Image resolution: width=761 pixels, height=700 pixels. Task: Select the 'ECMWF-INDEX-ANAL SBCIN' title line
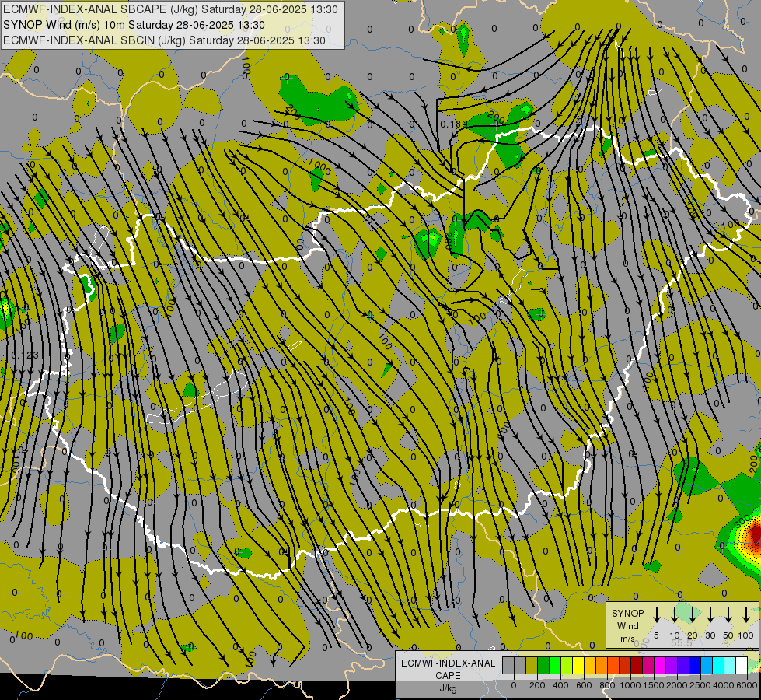(x=164, y=40)
